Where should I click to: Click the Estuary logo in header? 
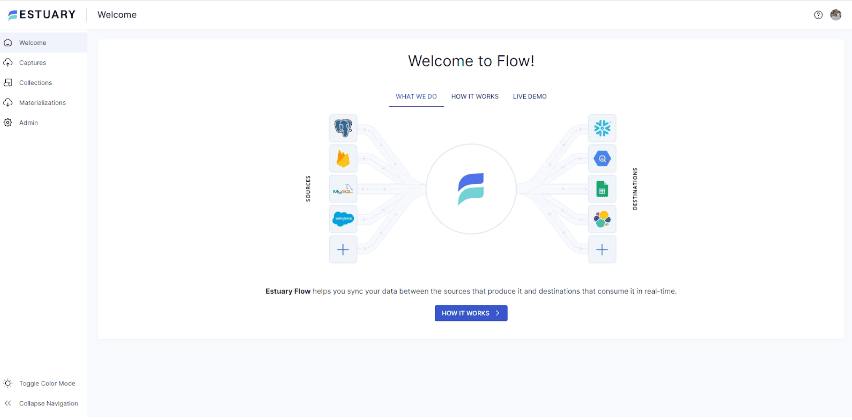pos(42,15)
